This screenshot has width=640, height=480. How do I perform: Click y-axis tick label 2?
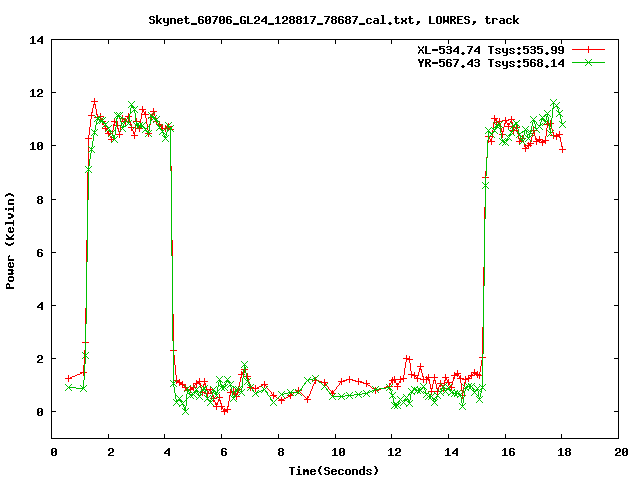click(x=40, y=359)
